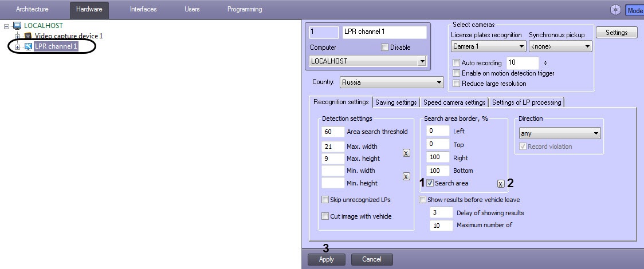Expand the LPR channel 1 node

pyautogui.click(x=17, y=47)
